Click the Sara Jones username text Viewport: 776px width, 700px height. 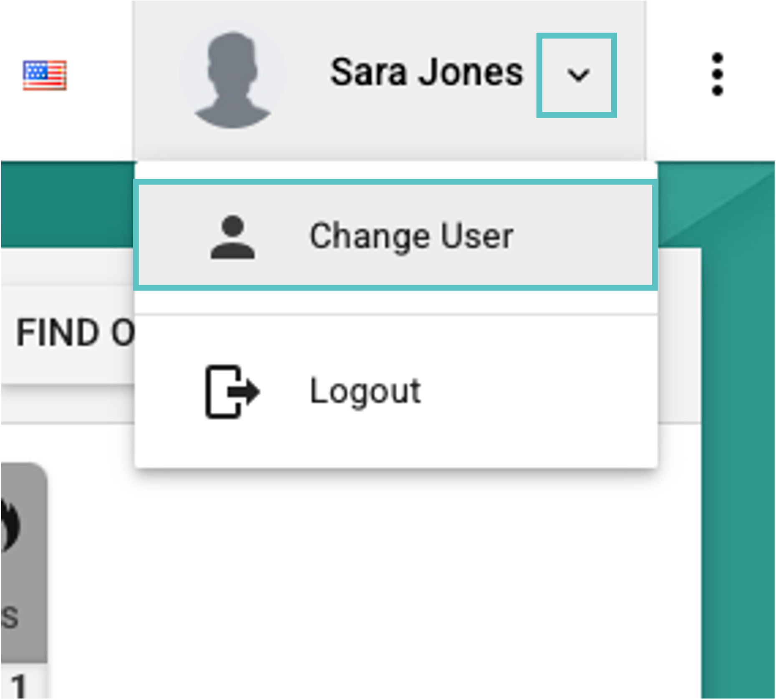click(426, 73)
